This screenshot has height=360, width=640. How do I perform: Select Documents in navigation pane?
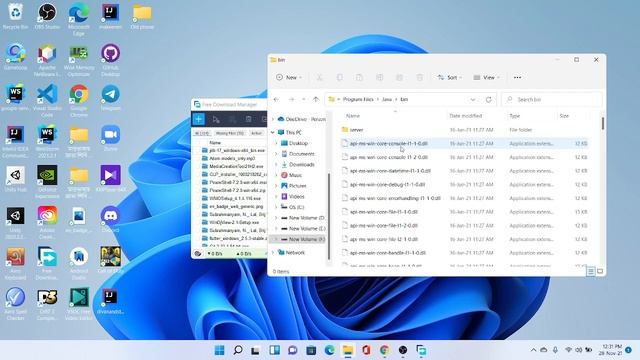point(302,154)
